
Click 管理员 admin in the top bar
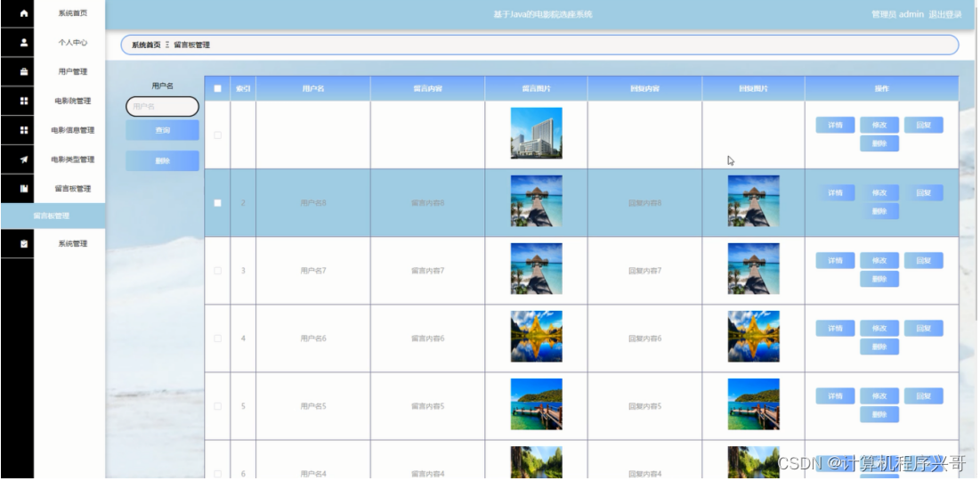pyautogui.click(x=897, y=13)
